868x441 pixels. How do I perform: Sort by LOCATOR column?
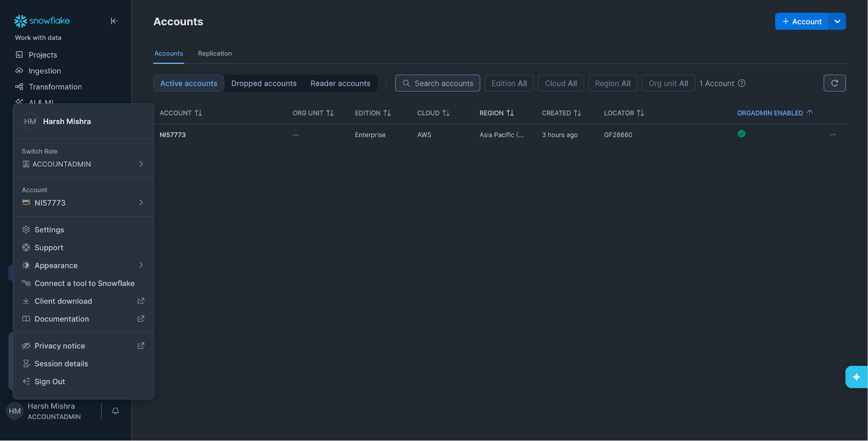[x=624, y=113]
